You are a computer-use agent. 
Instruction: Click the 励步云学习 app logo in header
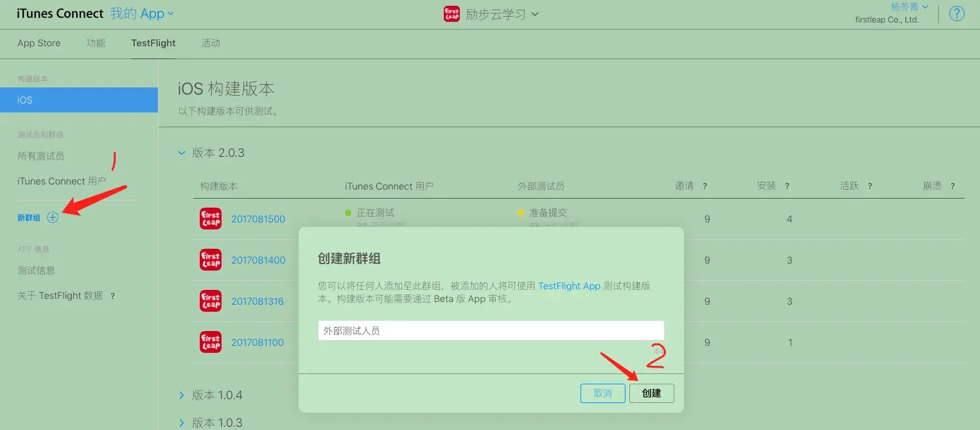[x=452, y=13]
